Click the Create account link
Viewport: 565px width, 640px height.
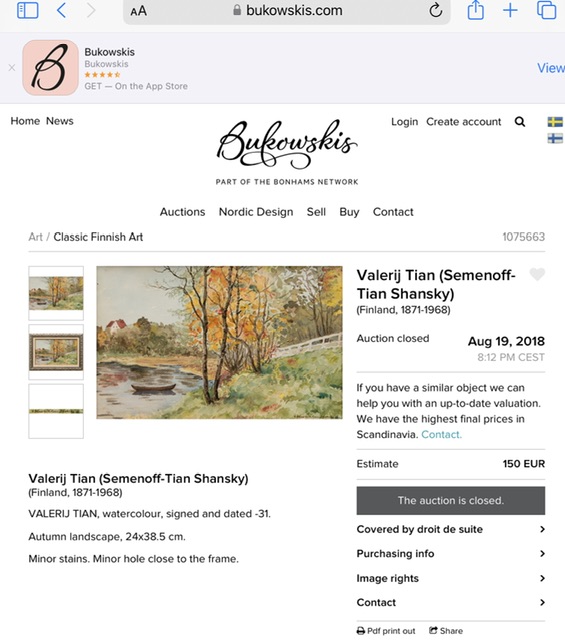(x=463, y=122)
